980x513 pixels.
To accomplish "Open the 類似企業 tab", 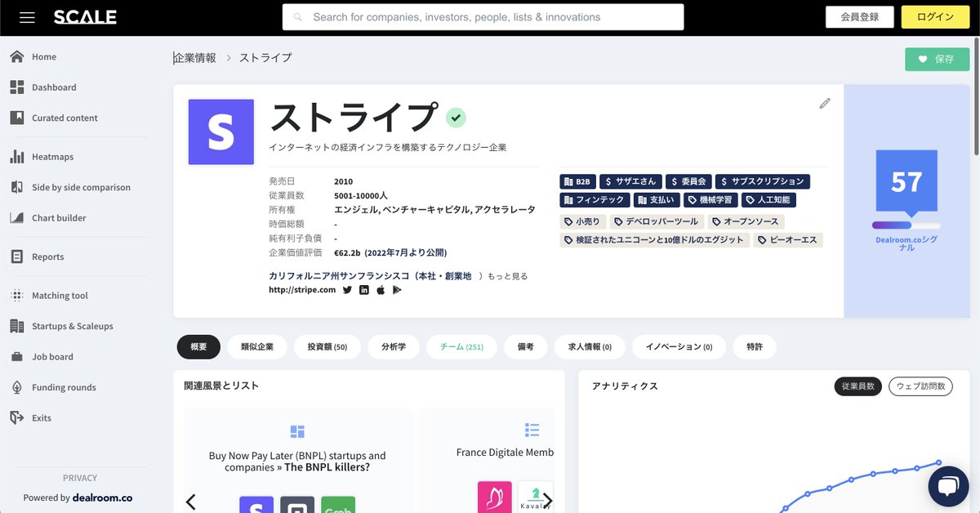I will point(257,347).
